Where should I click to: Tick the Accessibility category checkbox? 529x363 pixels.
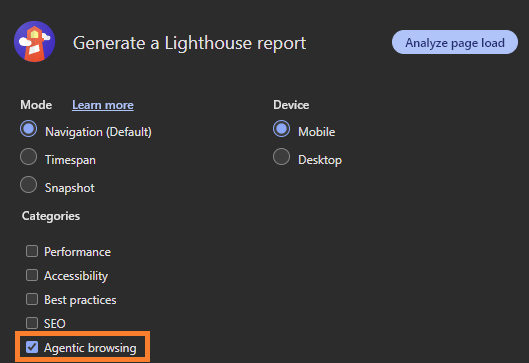click(32, 275)
